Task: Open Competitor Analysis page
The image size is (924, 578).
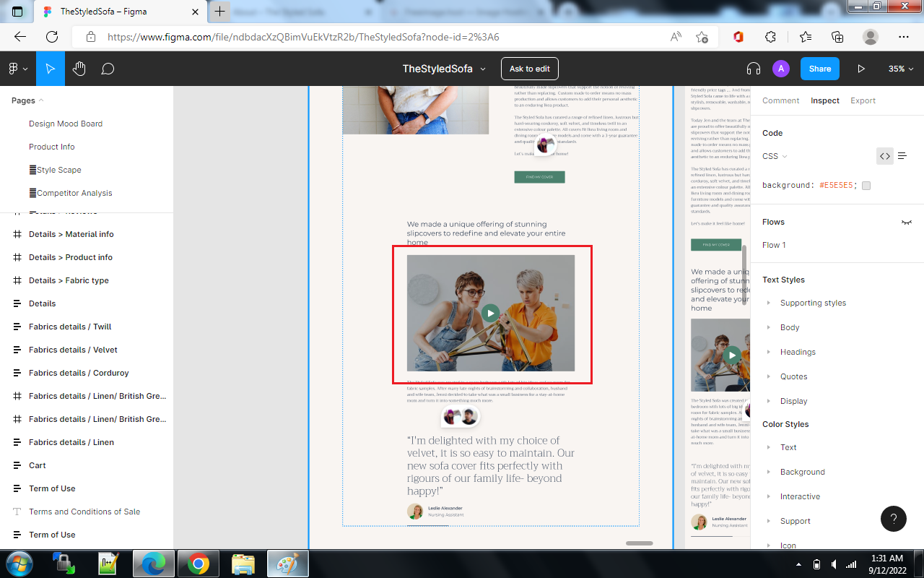Action: [71, 193]
